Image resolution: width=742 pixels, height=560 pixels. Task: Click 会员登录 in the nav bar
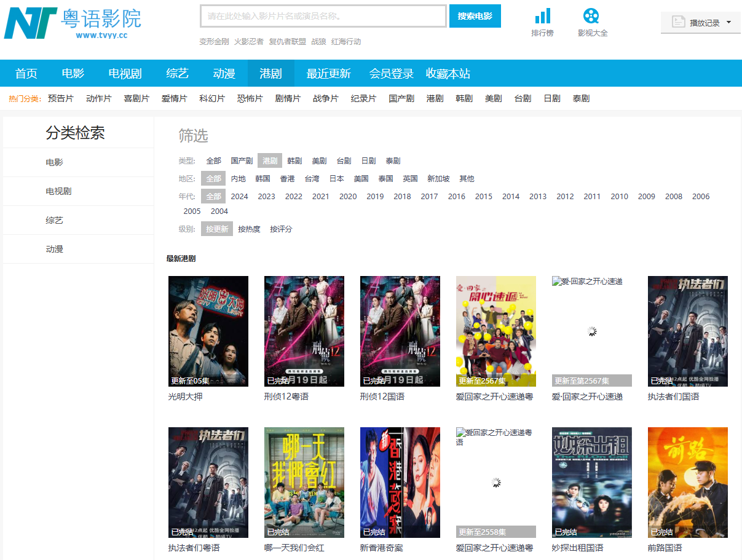click(392, 74)
